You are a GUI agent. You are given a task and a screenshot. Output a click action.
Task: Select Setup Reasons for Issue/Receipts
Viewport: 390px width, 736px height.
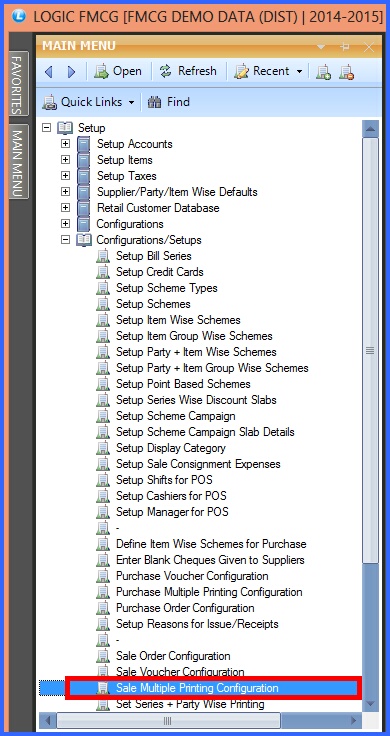click(x=197, y=624)
